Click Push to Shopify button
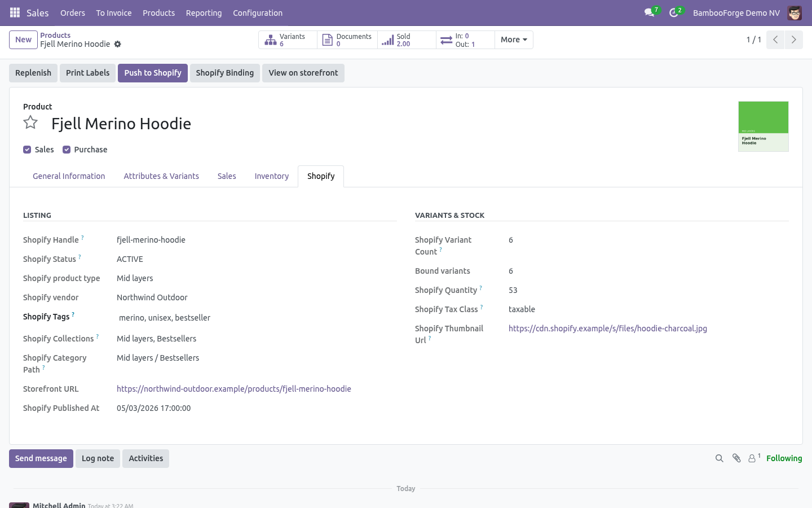This screenshot has width=812, height=508. [x=153, y=73]
